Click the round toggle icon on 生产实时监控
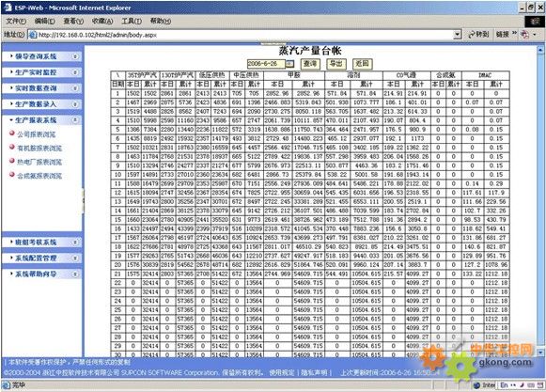 point(75,72)
